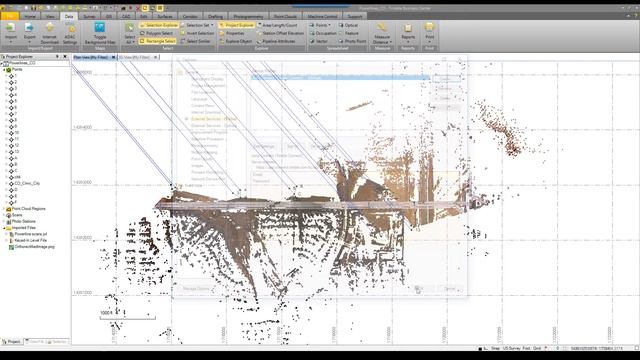Switch to the Home ribbon tab
Screen dimensions: 640x360
(x=30, y=16)
